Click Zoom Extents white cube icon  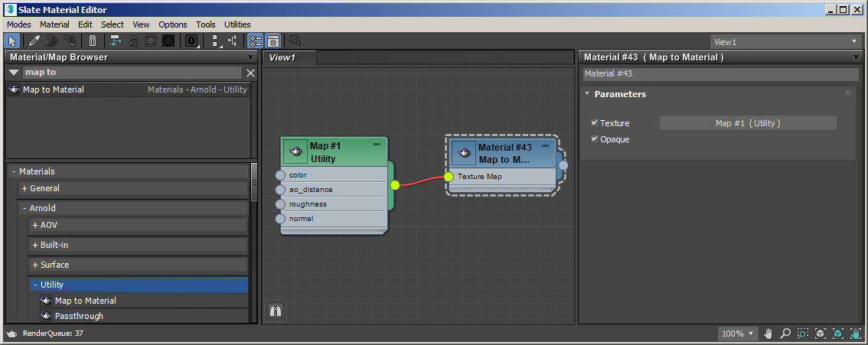[821, 334]
